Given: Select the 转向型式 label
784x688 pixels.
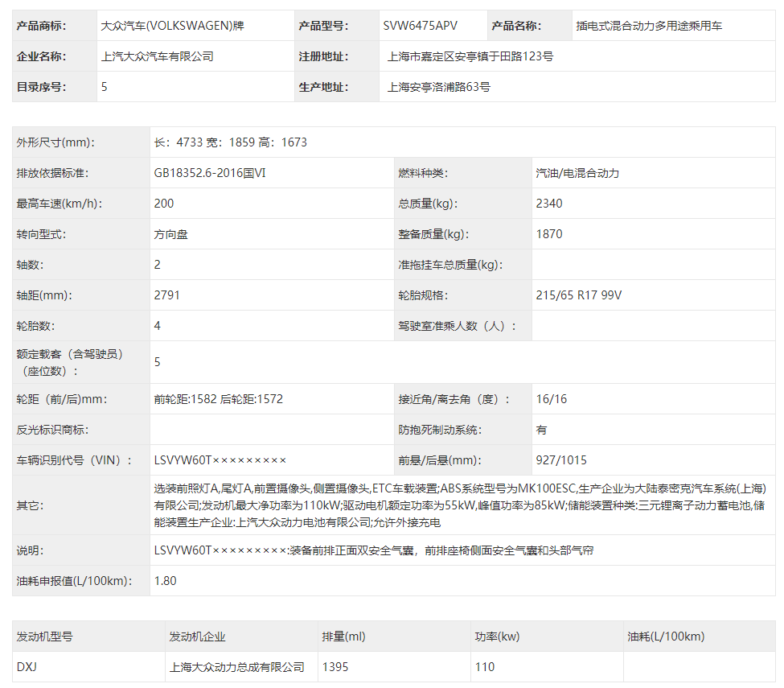Looking at the screenshot, I should (41, 234).
